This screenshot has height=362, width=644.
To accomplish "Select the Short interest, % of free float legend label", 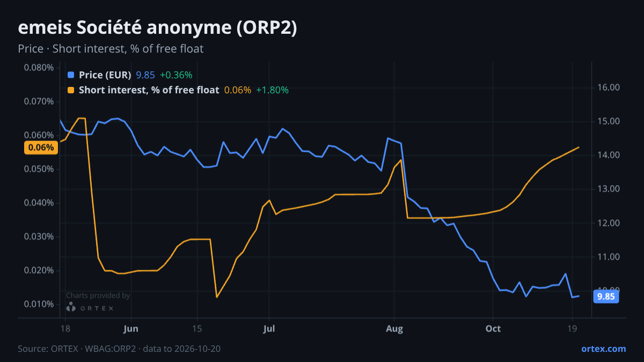I will click(149, 90).
